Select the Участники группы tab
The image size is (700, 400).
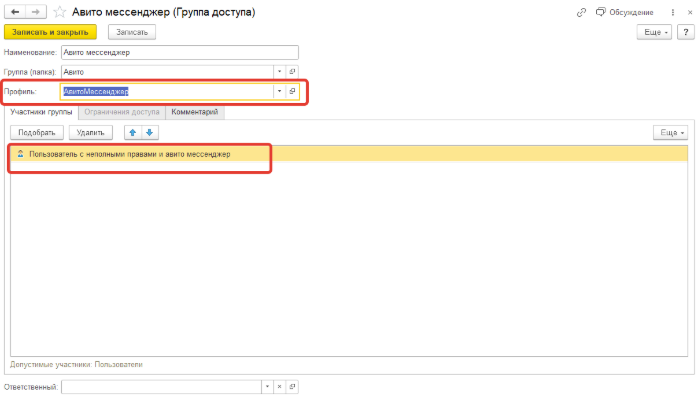coord(42,112)
